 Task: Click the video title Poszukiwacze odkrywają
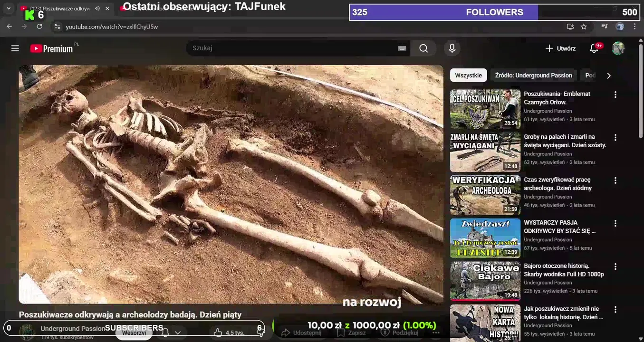pyautogui.click(x=130, y=314)
